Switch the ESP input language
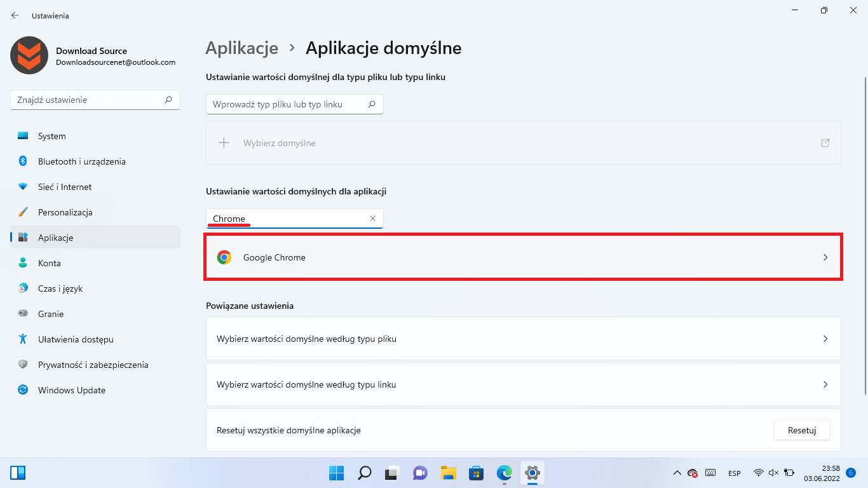Screen dimensions: 868x488 [x=735, y=473]
